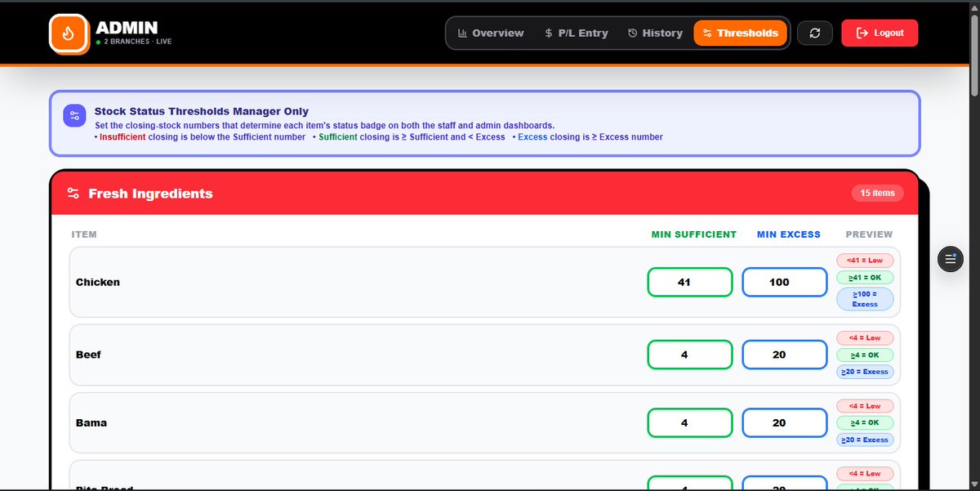Click the Beef '<4 = Low' badge
980x491 pixels.
(865, 337)
